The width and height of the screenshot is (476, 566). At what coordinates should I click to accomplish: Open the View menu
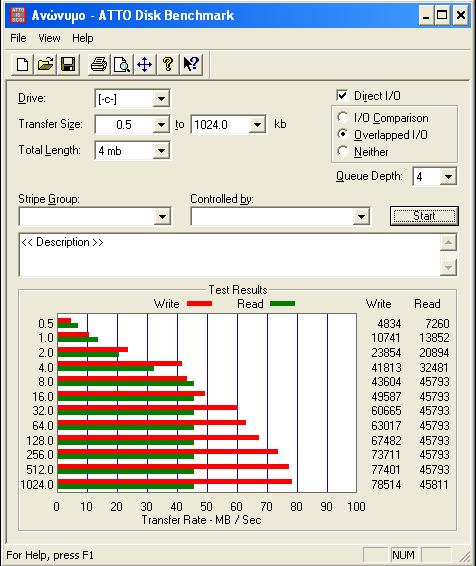tap(49, 38)
